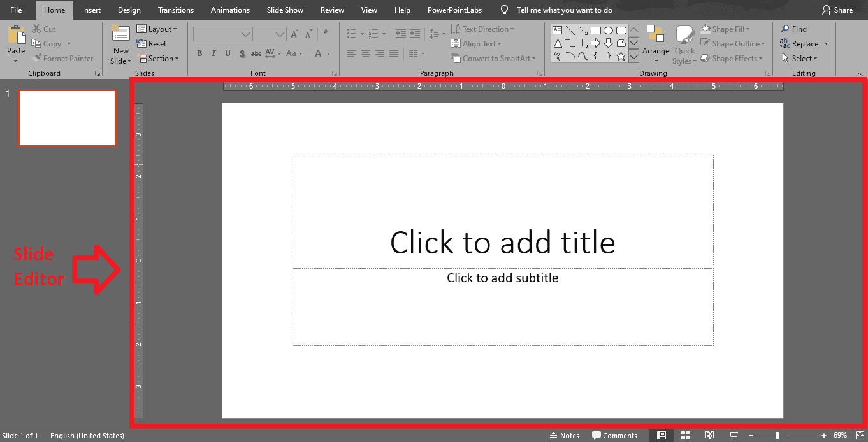Switch to the Animations tab

[230, 10]
